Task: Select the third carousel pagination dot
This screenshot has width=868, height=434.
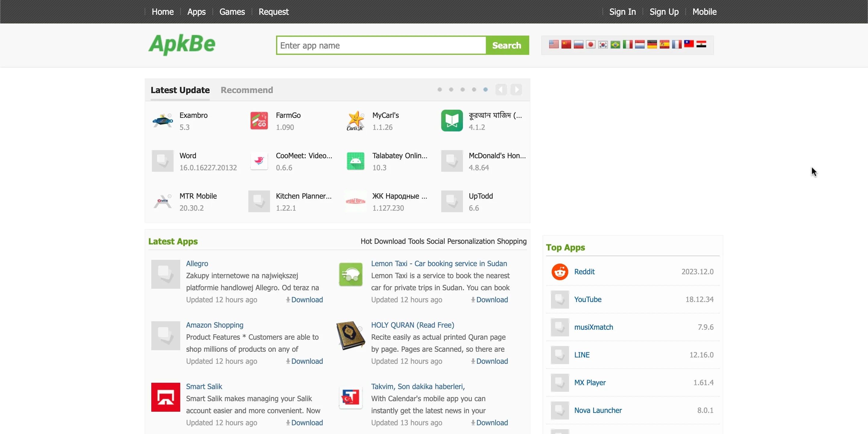Action: (462, 90)
